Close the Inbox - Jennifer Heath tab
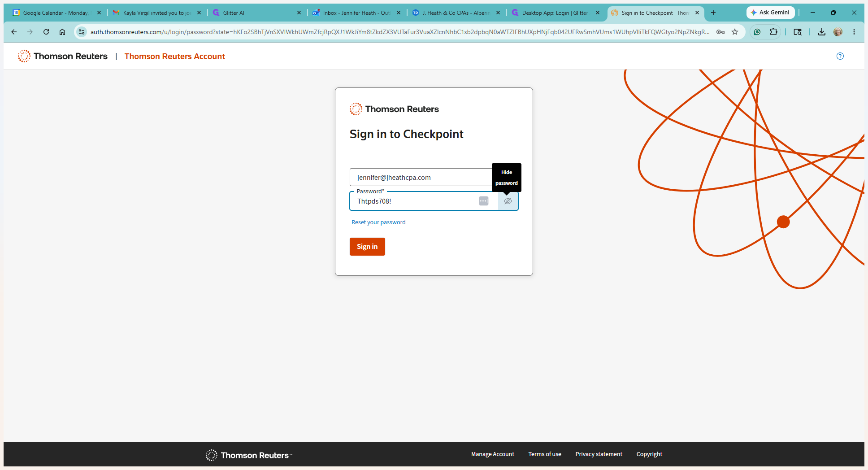This screenshot has width=868, height=470. click(399, 13)
